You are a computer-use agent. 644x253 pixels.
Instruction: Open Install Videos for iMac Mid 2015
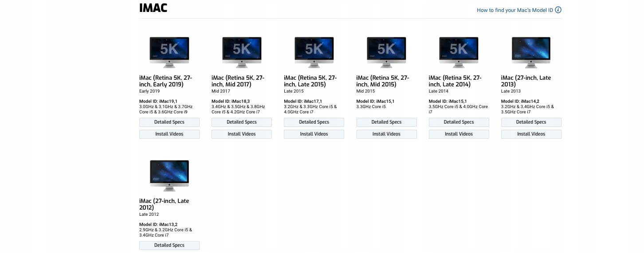click(x=386, y=134)
